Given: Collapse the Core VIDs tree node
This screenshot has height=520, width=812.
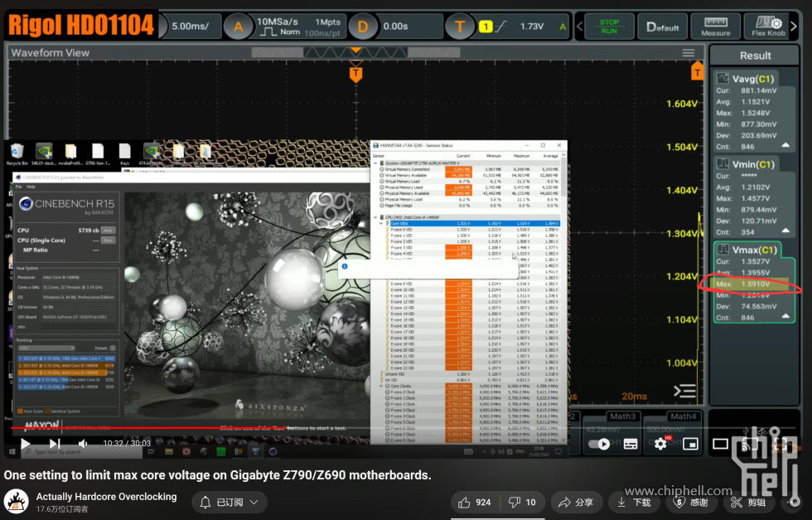Looking at the screenshot, I should pos(382,223).
